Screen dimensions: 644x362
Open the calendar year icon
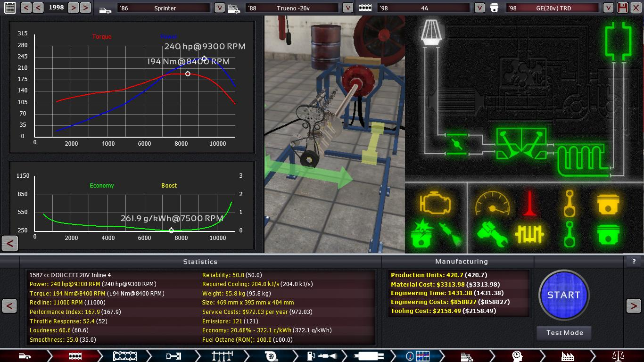[9, 8]
